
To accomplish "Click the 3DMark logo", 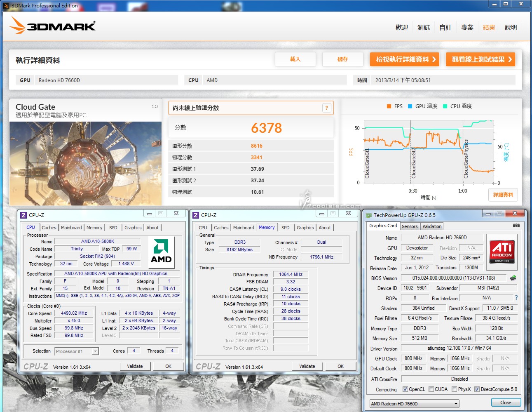I will (x=52, y=26).
